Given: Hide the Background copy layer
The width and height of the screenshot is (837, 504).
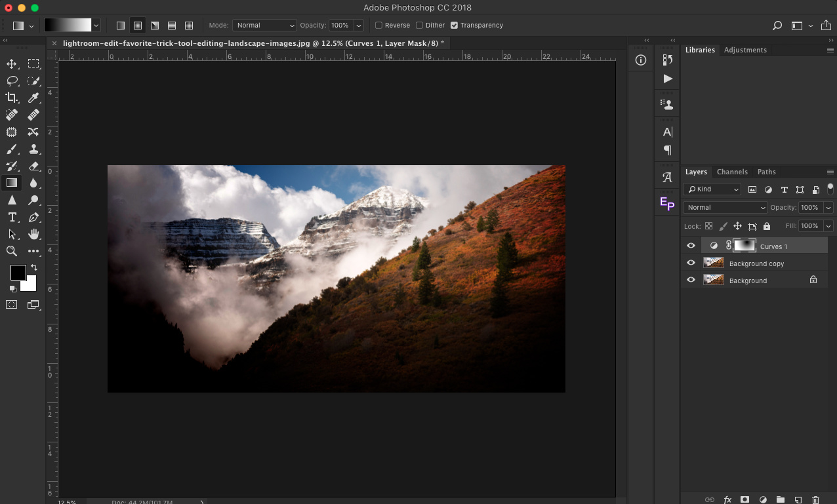Looking at the screenshot, I should pos(691,262).
